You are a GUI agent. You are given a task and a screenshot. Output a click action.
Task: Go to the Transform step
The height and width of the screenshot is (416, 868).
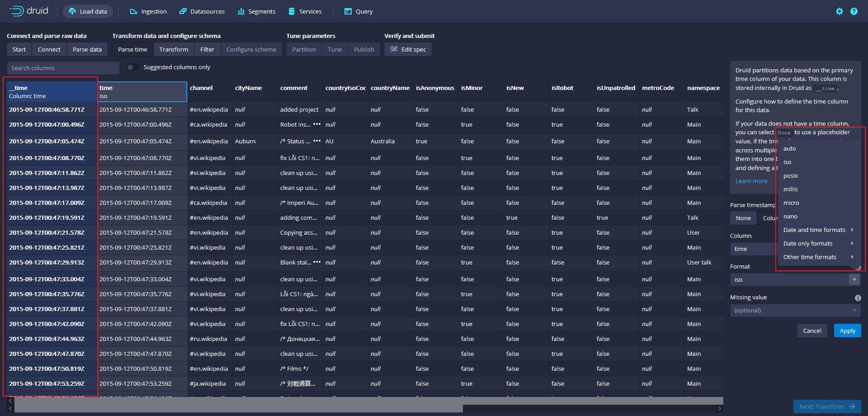point(174,49)
